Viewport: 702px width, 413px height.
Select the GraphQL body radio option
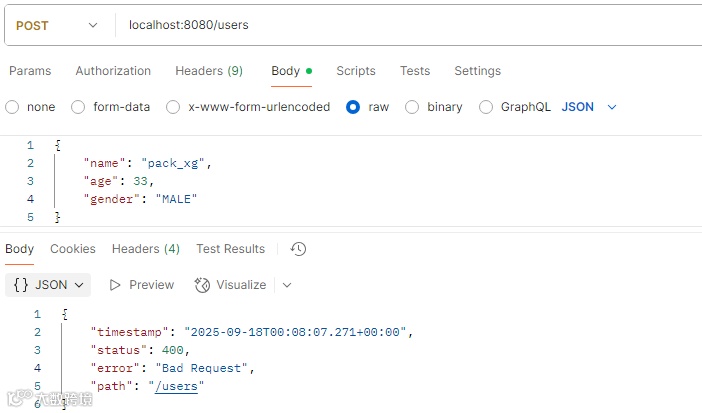(486, 107)
